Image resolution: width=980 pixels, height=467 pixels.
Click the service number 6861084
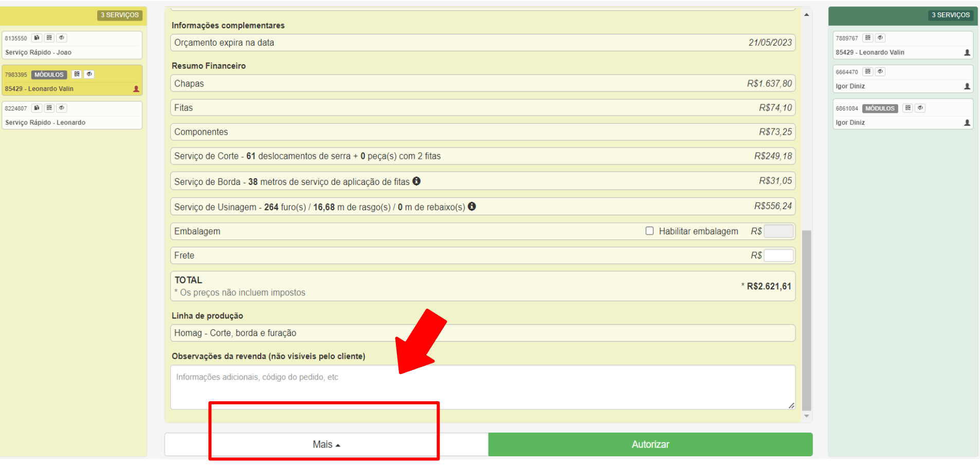coord(847,108)
